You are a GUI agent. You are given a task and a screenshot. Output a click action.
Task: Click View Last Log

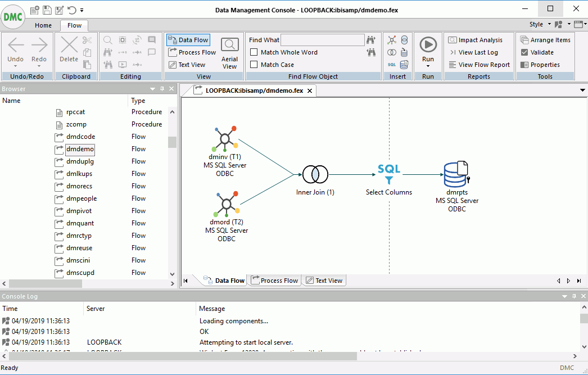click(474, 52)
